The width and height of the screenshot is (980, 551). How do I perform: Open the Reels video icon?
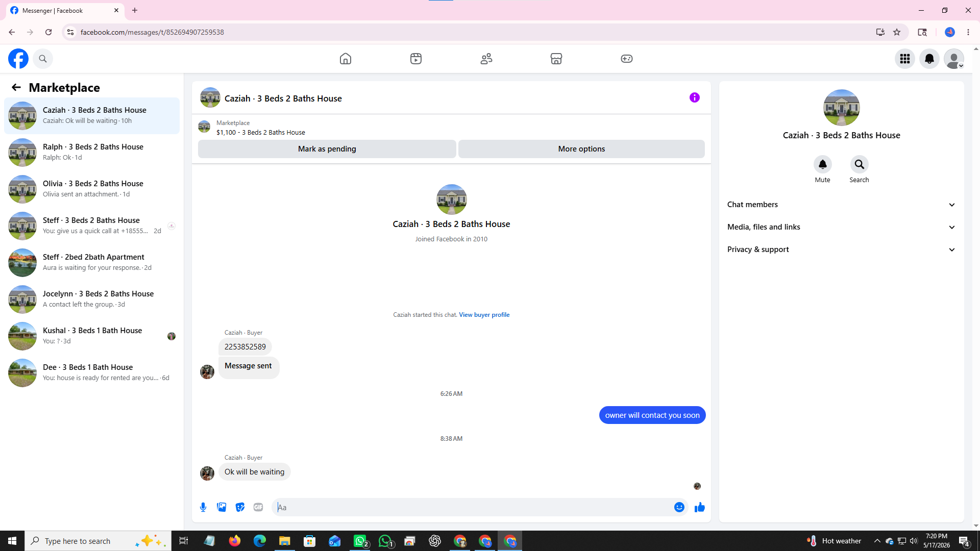(416, 59)
